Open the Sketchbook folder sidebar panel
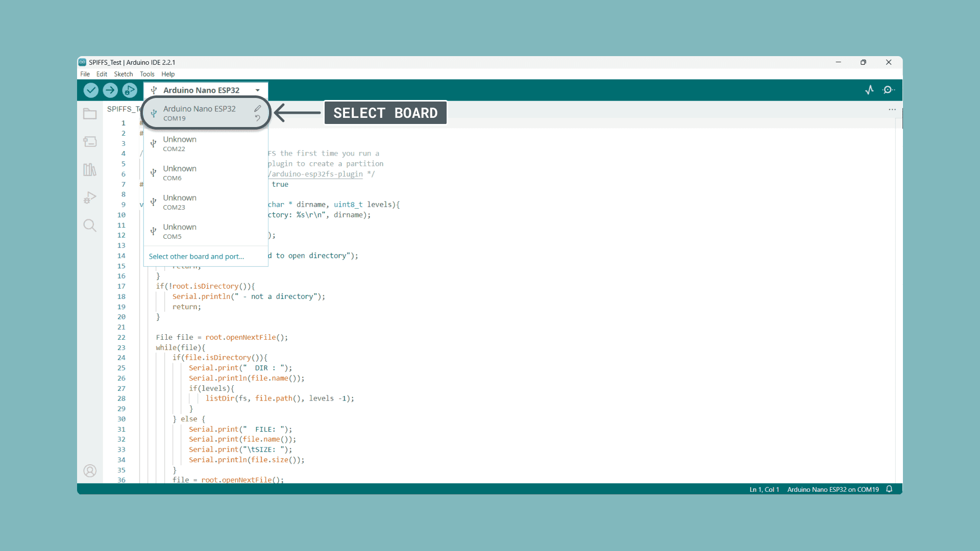The image size is (980, 551). coord(90,114)
